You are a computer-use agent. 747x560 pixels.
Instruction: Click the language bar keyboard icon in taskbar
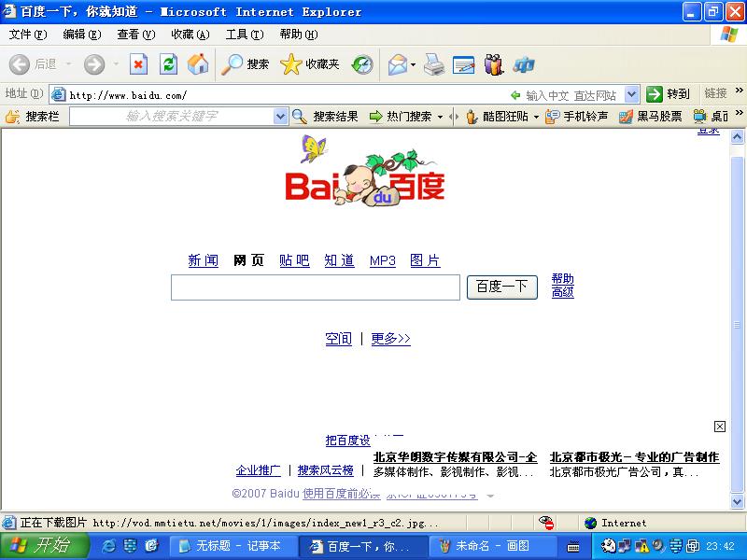[x=573, y=547]
